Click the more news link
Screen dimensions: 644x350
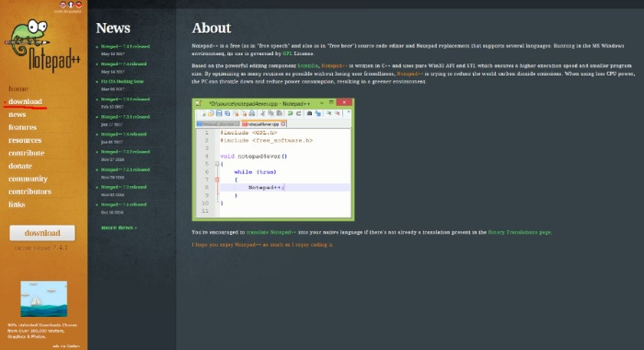[x=119, y=227]
